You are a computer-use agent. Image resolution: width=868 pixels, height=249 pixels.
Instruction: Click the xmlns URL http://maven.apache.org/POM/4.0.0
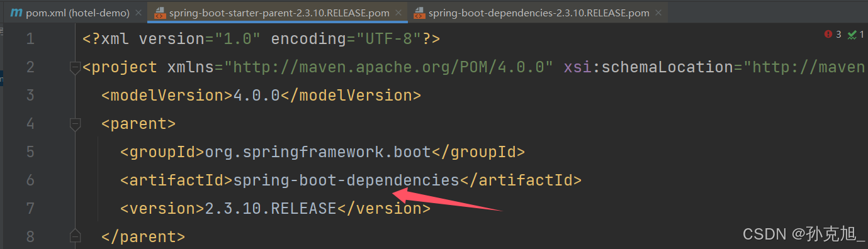(x=388, y=67)
